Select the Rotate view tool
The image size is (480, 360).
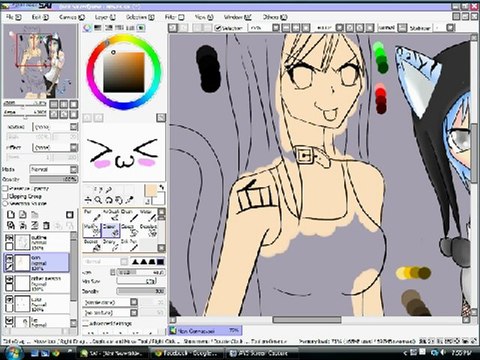108,200
